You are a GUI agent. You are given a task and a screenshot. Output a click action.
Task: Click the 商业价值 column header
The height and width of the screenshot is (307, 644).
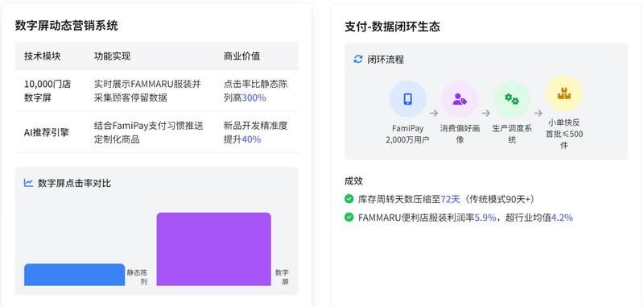pyautogui.click(x=242, y=56)
